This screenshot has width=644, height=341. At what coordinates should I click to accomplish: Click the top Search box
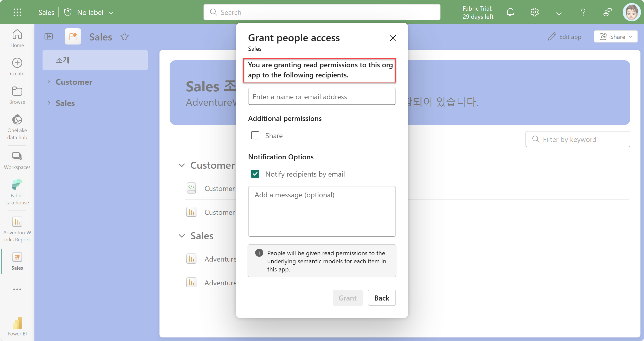point(322,12)
